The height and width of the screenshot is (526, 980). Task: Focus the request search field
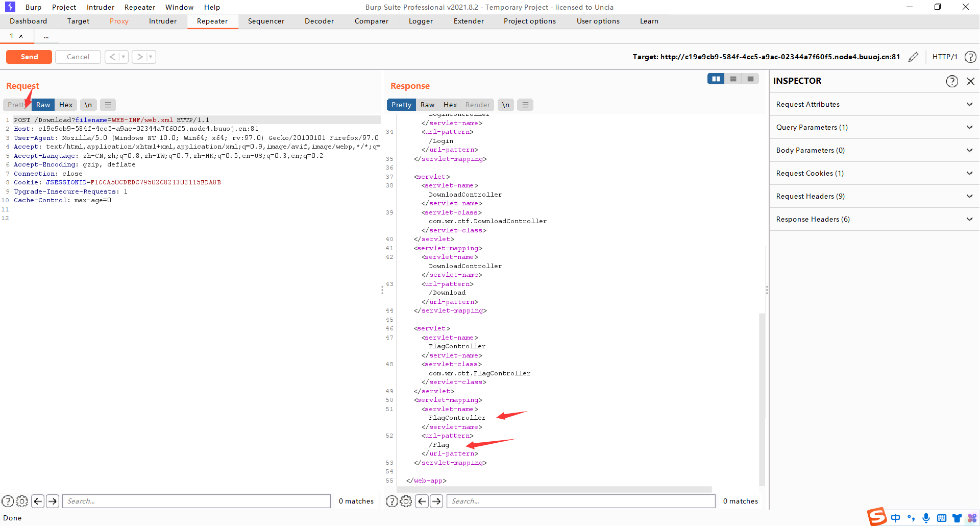pos(197,501)
